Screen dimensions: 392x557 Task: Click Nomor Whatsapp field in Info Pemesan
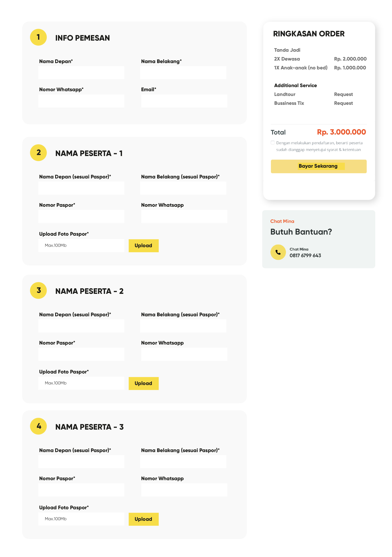coord(81,101)
